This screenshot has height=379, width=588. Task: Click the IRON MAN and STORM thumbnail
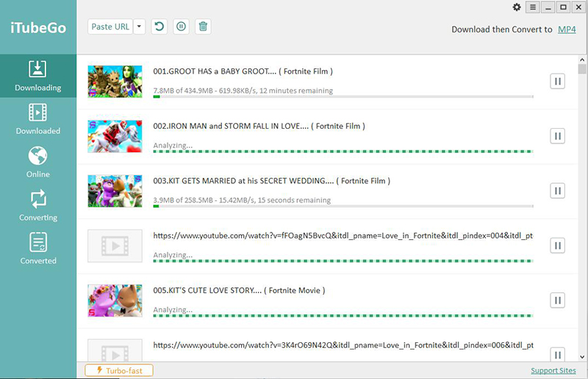tap(115, 136)
